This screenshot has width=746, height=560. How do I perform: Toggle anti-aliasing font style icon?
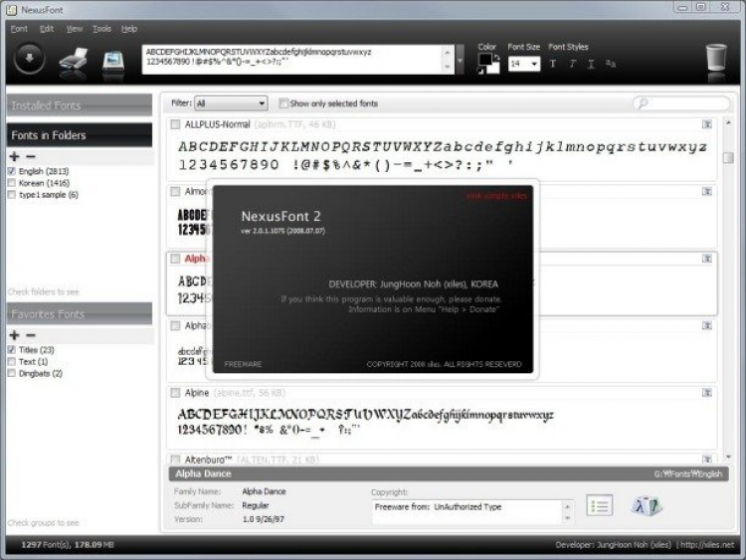611,64
